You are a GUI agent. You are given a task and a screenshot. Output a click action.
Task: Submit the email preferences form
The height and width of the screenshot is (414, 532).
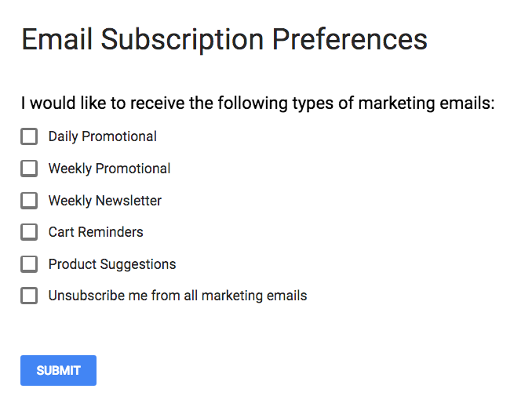(58, 370)
